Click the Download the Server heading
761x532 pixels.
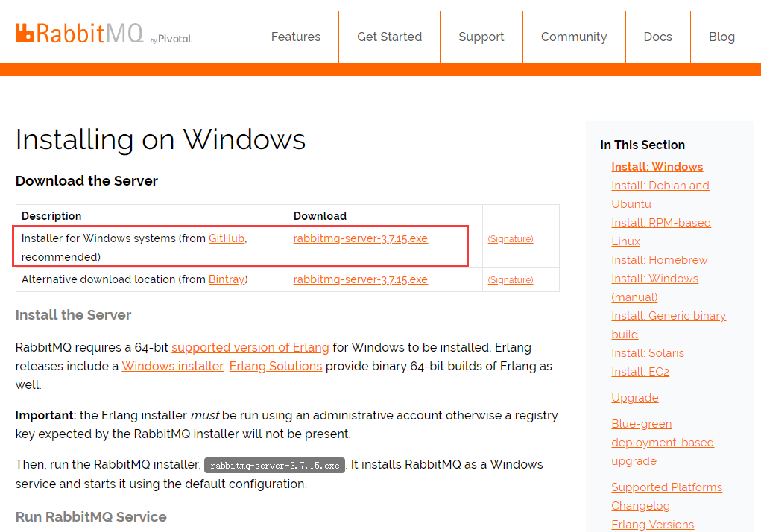click(86, 181)
